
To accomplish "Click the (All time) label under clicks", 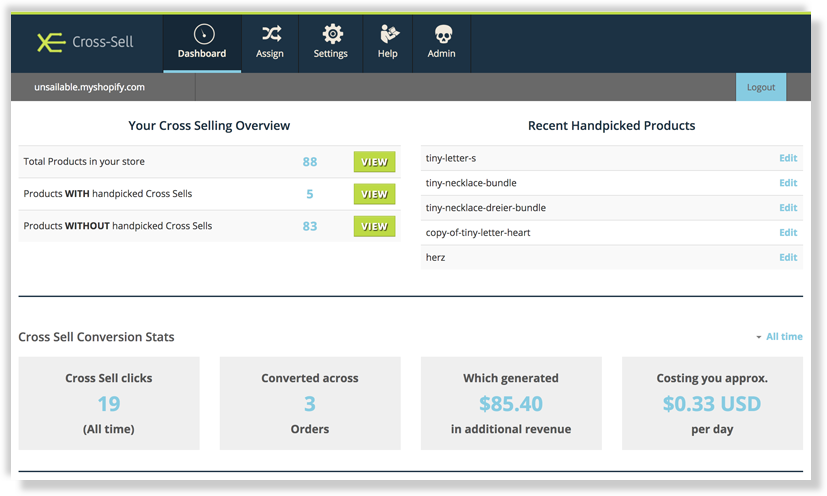I will 109,430.
